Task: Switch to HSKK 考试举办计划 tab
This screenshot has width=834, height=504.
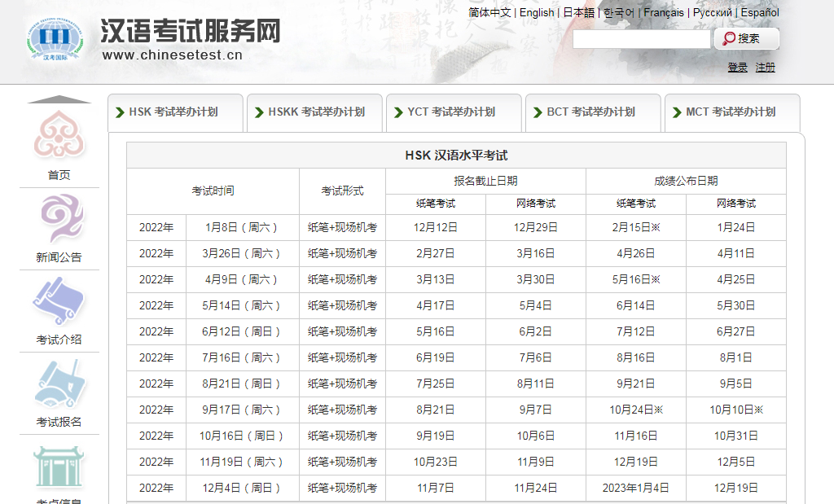Action: click(314, 112)
